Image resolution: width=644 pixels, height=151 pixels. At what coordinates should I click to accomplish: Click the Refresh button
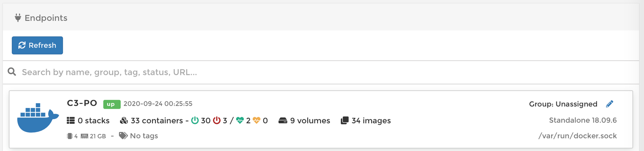click(x=37, y=45)
